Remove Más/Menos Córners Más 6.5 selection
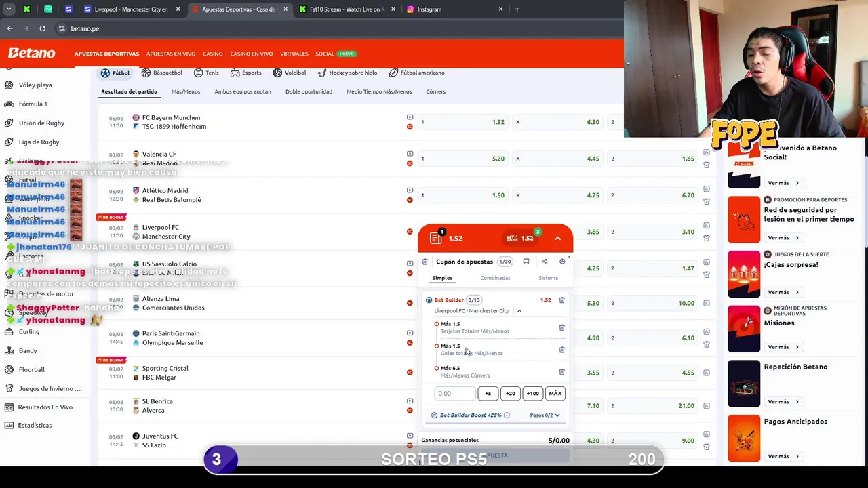This screenshot has height=488, width=868. (561, 371)
